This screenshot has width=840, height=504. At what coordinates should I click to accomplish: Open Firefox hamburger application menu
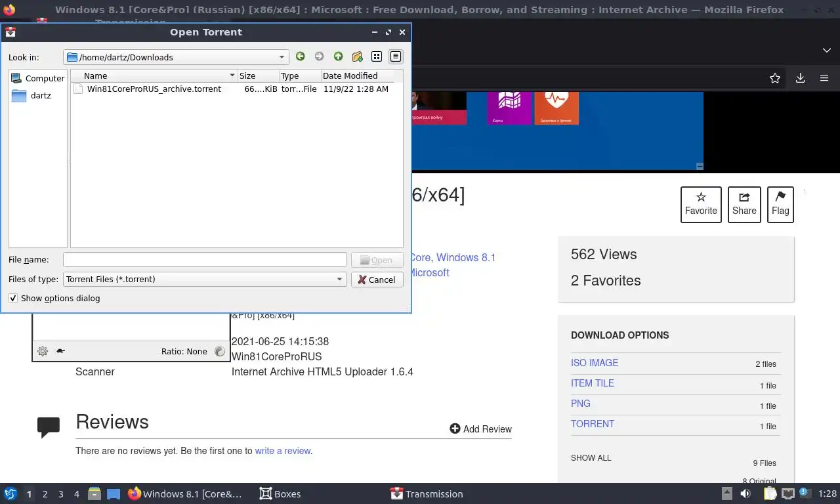824,78
